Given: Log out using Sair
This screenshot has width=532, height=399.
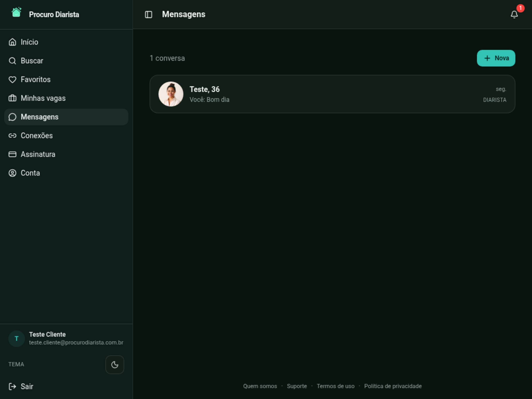Looking at the screenshot, I should pyautogui.click(x=66, y=386).
